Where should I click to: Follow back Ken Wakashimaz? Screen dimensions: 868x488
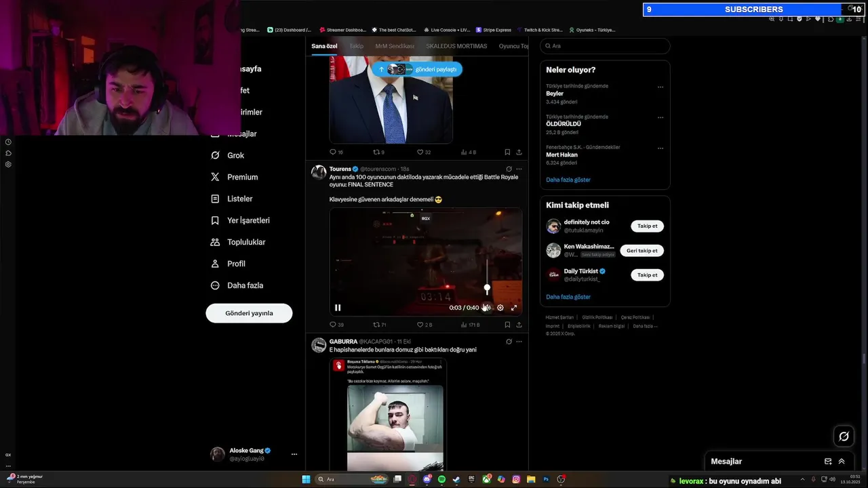[x=642, y=251]
